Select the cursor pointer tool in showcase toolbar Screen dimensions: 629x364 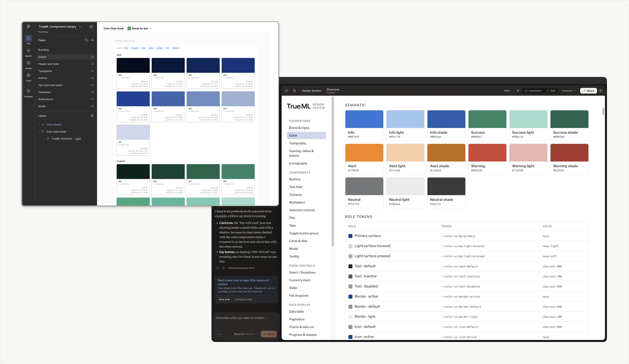click(518, 91)
